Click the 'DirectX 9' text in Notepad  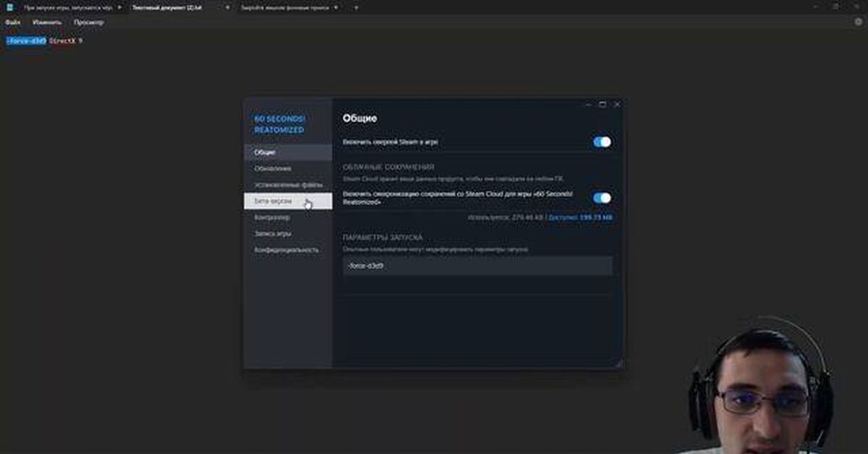click(x=66, y=41)
